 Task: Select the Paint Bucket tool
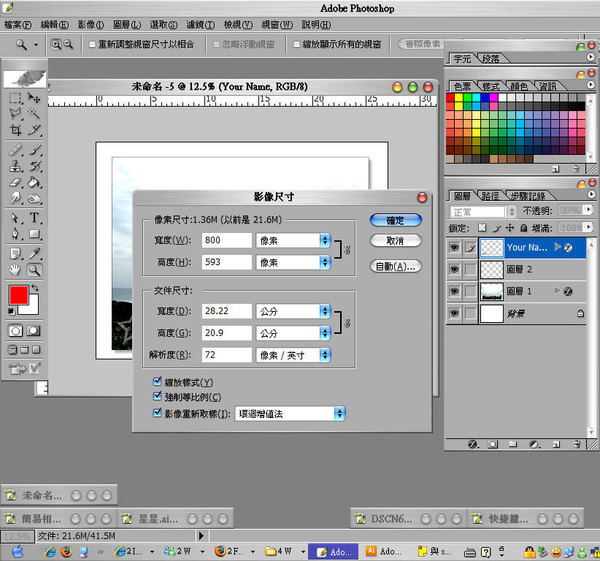[35, 183]
